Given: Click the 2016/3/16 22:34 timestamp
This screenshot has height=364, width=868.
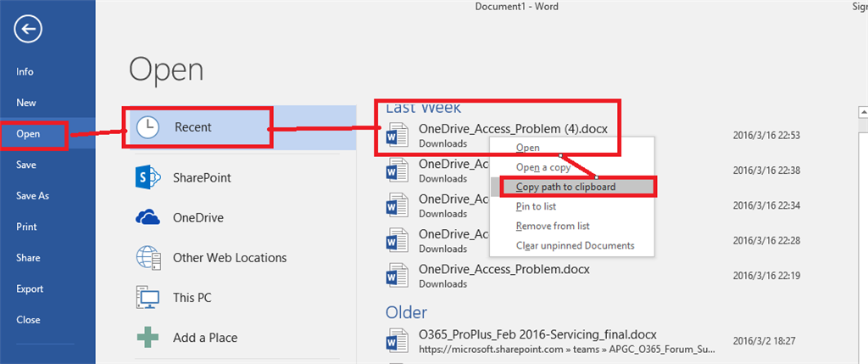Looking at the screenshot, I should [x=766, y=205].
